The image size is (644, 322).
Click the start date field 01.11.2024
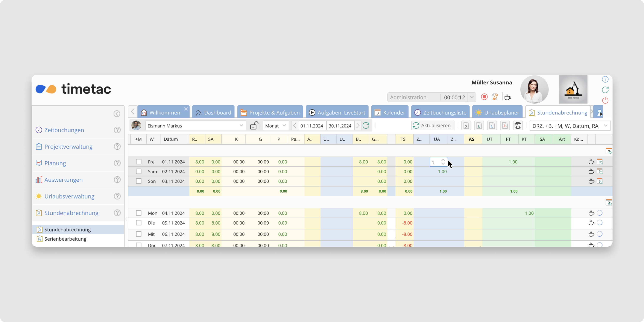click(x=311, y=126)
